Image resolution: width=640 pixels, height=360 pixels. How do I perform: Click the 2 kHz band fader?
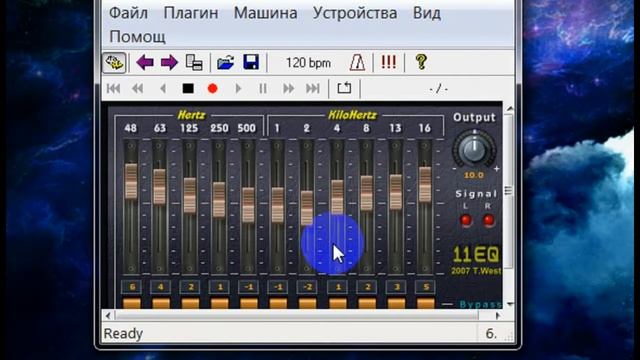tap(307, 208)
